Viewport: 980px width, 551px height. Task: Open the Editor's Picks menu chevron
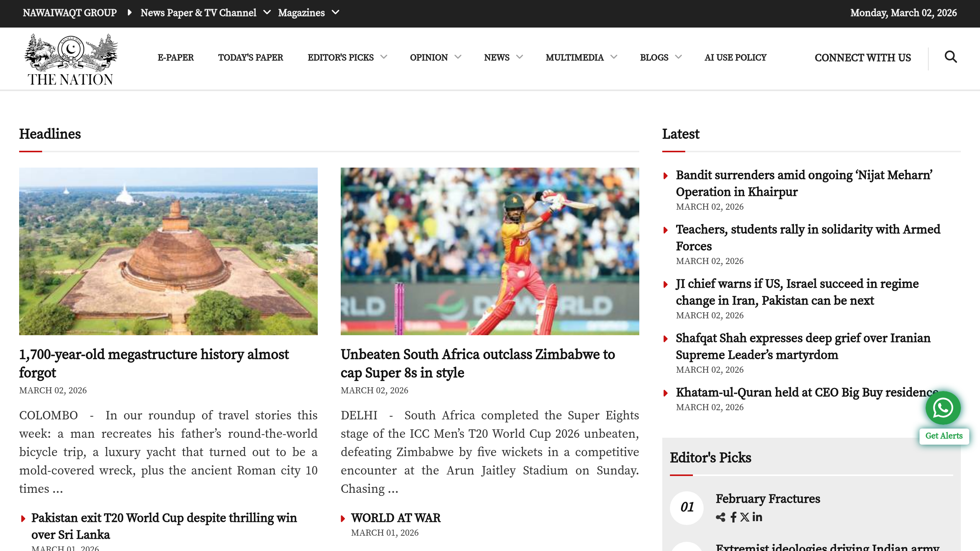click(384, 57)
